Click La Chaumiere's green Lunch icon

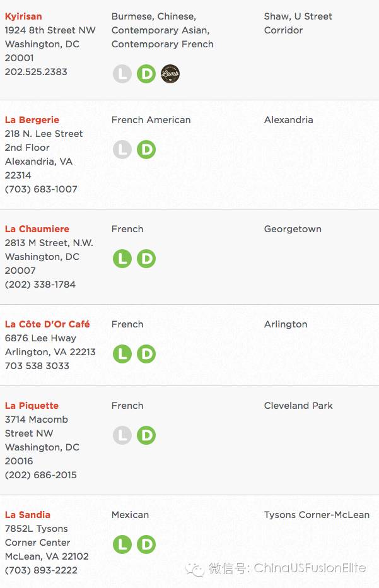122,259
